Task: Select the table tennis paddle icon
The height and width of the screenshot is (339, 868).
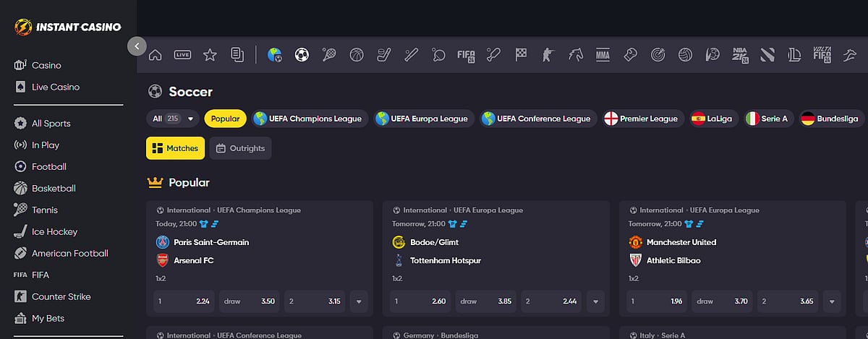Action: (x=439, y=54)
